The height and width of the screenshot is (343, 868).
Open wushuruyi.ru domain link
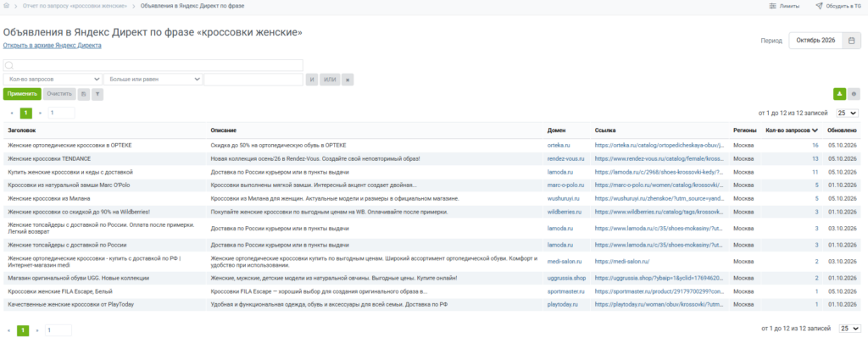563,198
